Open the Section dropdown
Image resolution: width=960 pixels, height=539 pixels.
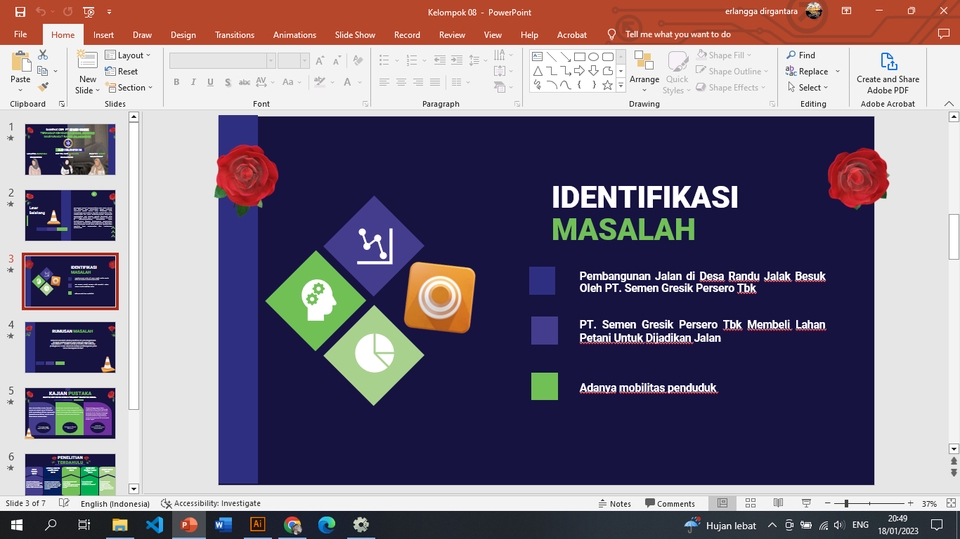point(129,88)
